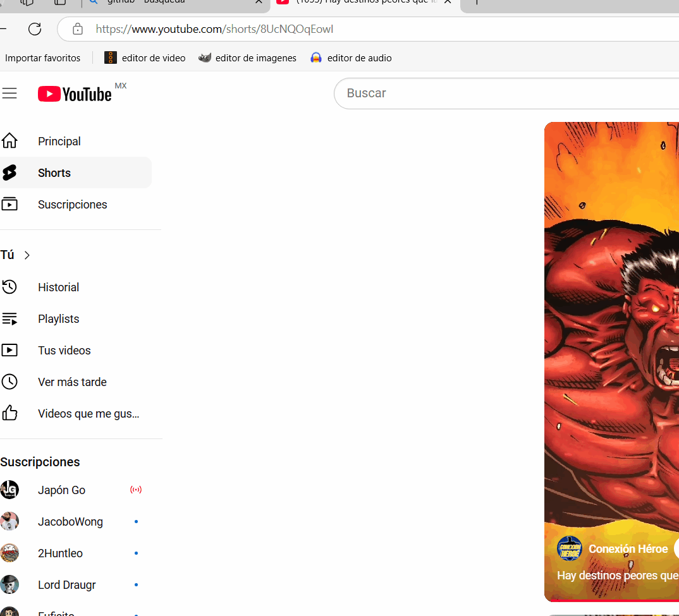The image size is (679, 616).
Task: Click the Japón Go channel avatar
Action: coord(9,490)
